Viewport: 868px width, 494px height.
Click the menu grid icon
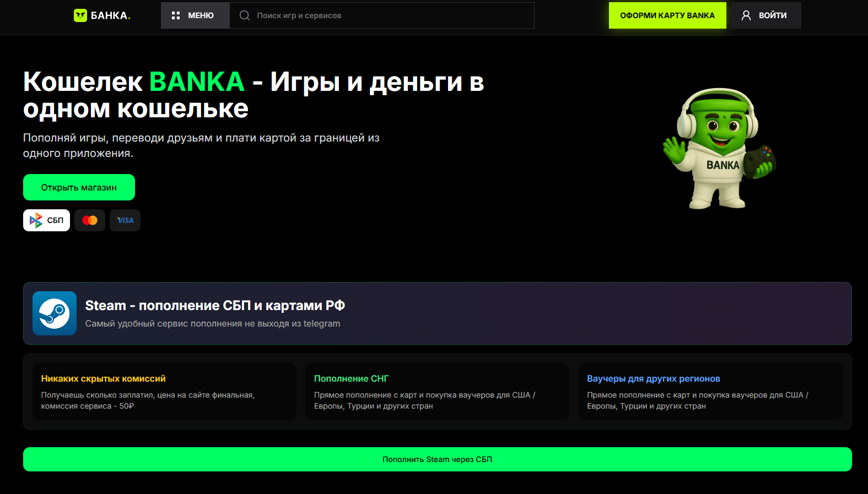click(x=176, y=15)
